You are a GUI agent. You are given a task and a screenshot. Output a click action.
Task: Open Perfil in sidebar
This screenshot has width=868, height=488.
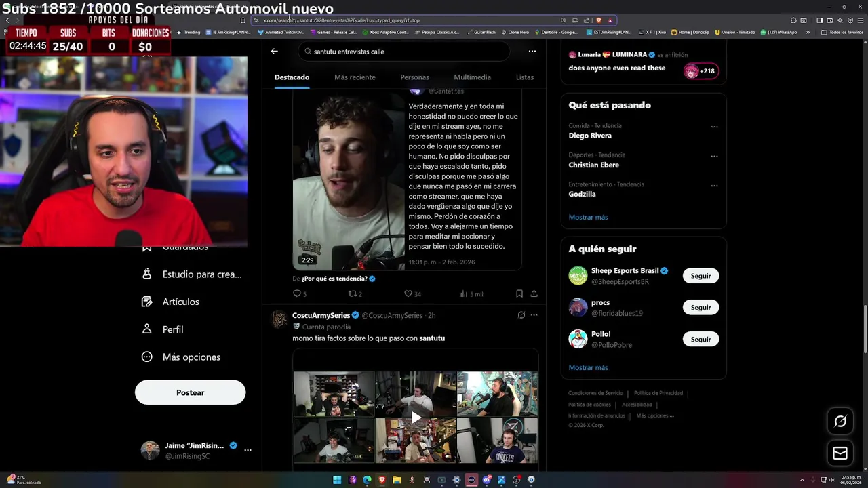[163, 329]
